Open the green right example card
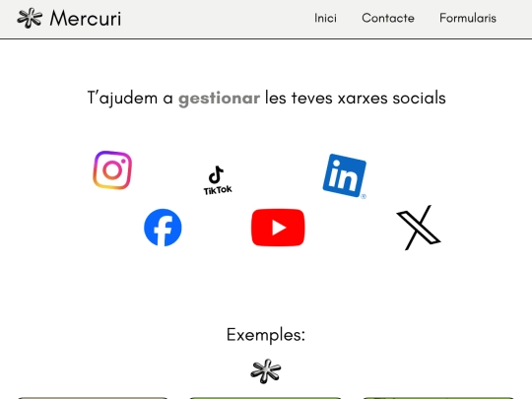Viewport: 532px width, 399px height. (438, 397)
